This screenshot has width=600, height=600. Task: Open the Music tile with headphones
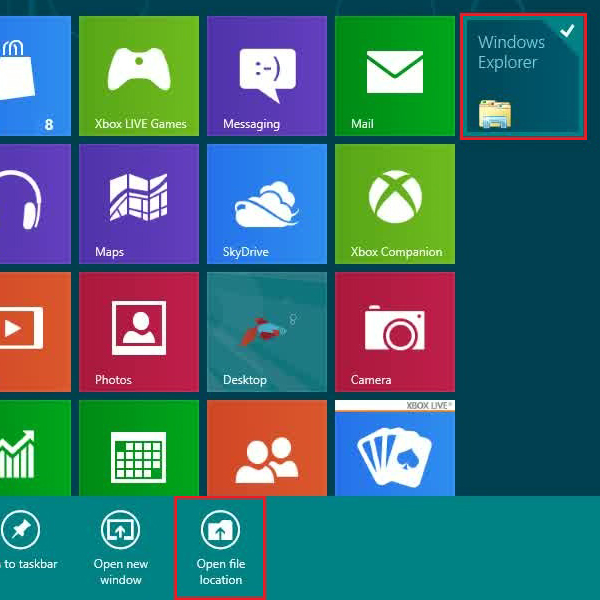pos(35,204)
